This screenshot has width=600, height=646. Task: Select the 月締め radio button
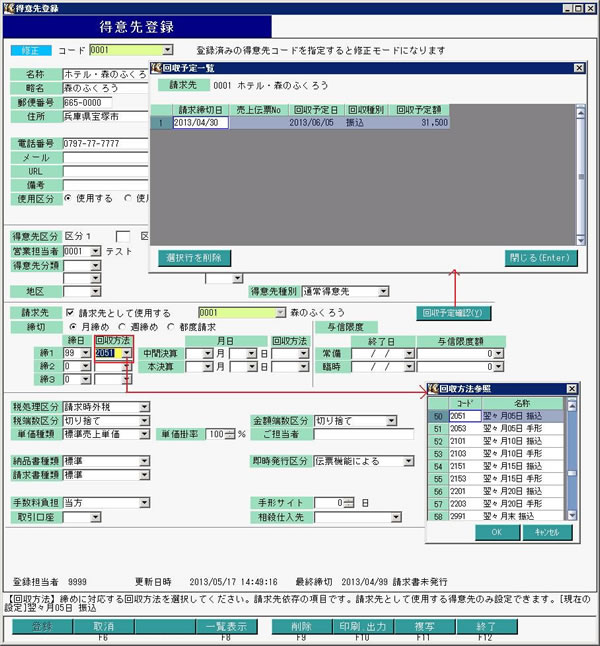pyautogui.click(x=73, y=327)
